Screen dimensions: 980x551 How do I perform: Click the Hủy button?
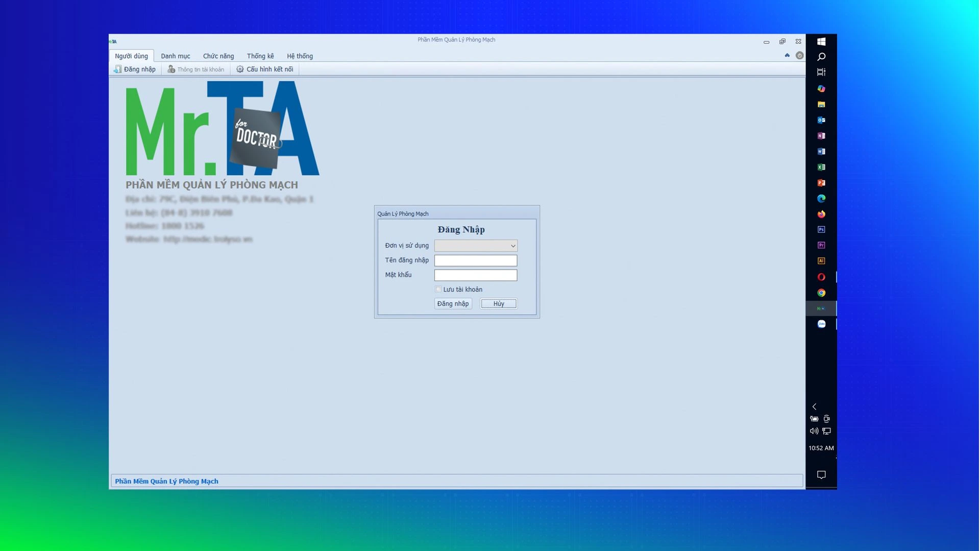coord(498,304)
